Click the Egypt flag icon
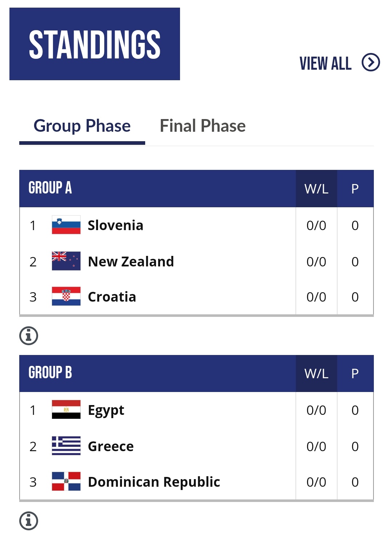 tap(66, 410)
